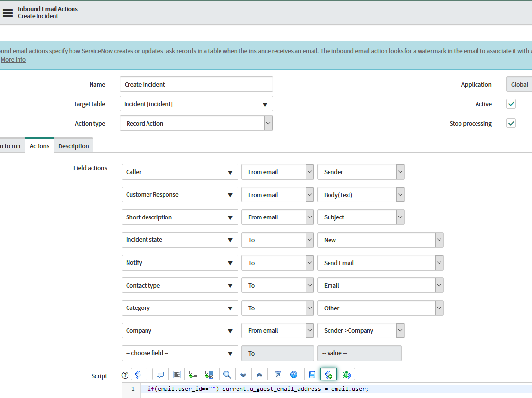Format the script code with the format icon

(x=177, y=374)
